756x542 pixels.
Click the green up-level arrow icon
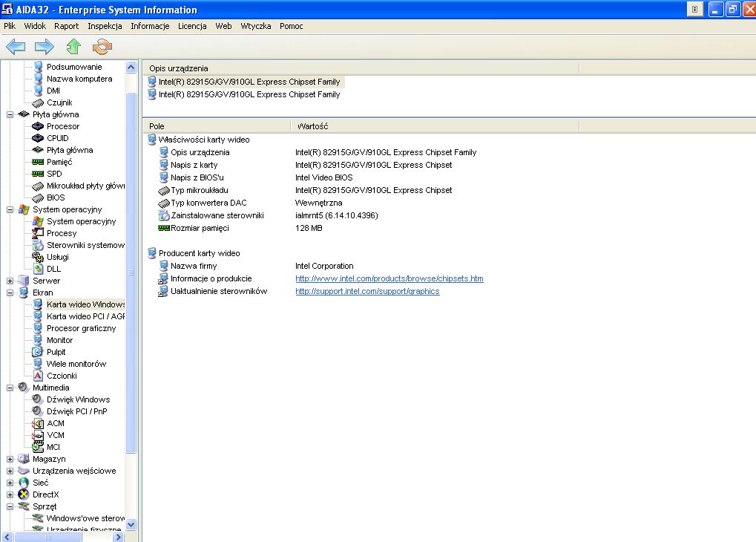pos(73,47)
